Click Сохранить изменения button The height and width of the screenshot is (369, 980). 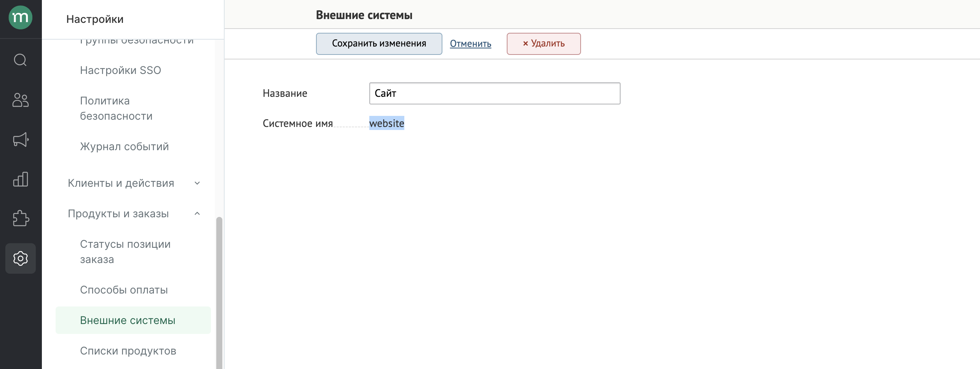coord(379,44)
